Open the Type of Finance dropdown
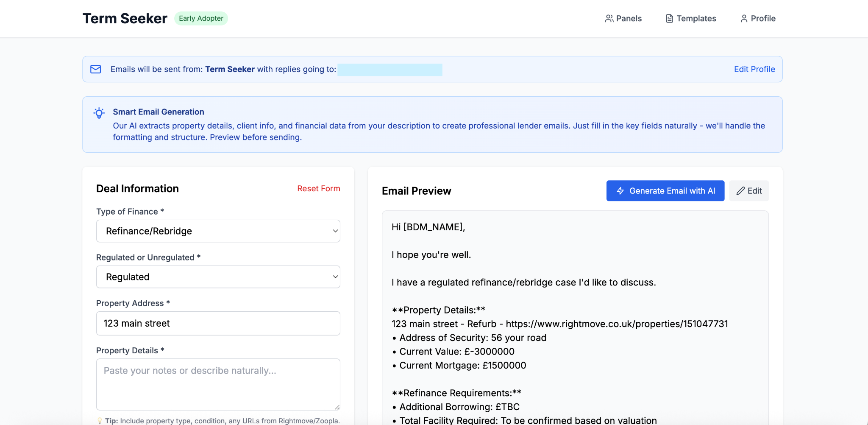This screenshot has width=868, height=425. click(218, 231)
